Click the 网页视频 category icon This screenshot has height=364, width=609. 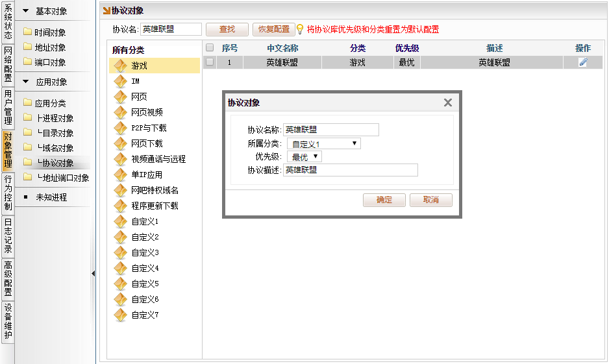[x=120, y=112]
